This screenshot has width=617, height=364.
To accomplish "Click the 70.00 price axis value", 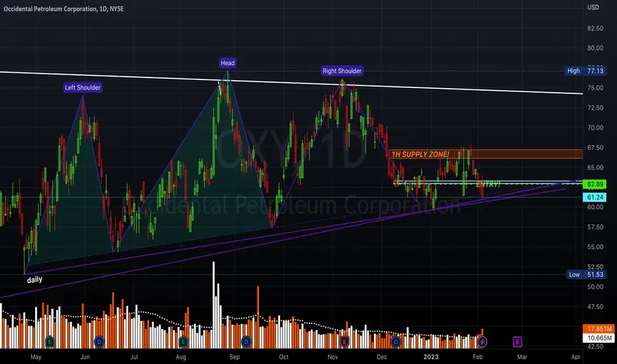I will (x=595, y=128).
